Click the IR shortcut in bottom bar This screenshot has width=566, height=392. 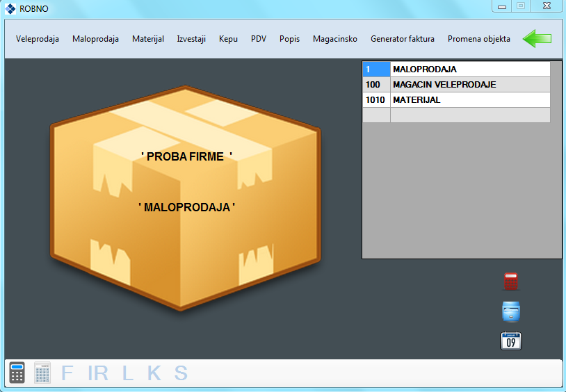(98, 373)
